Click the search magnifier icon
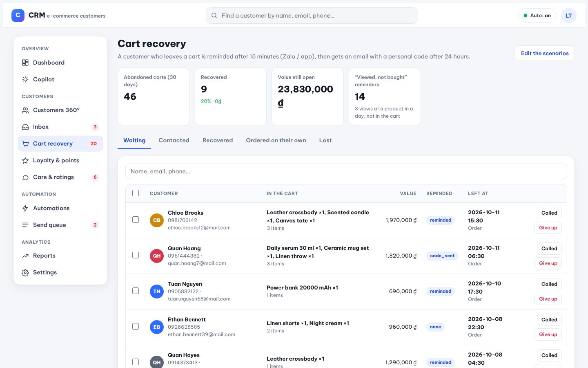The image size is (588, 368). pyautogui.click(x=214, y=16)
